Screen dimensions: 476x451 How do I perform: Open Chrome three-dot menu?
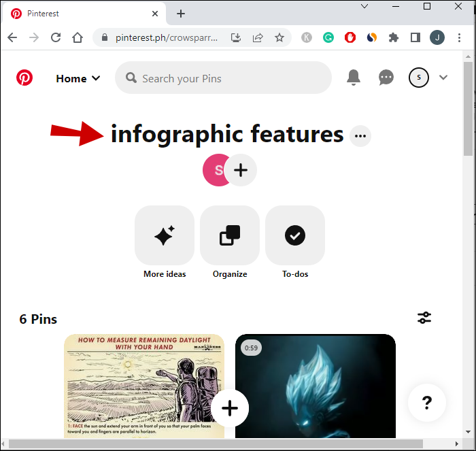point(459,37)
